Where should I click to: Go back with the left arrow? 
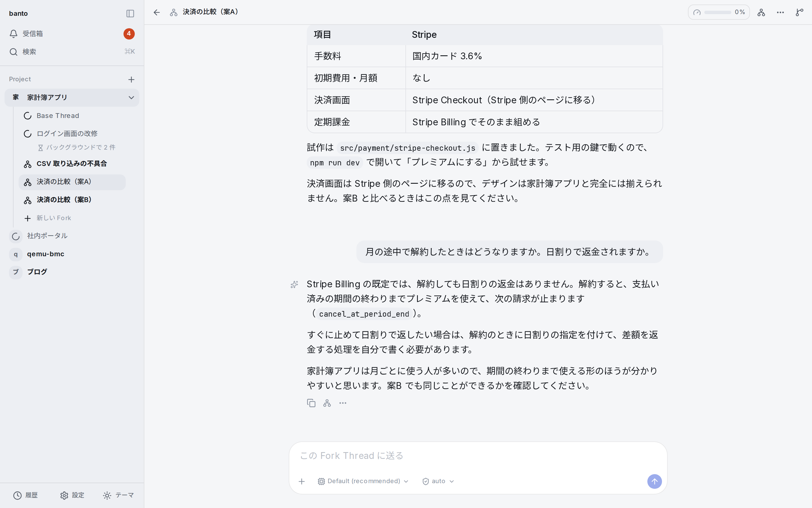point(157,12)
